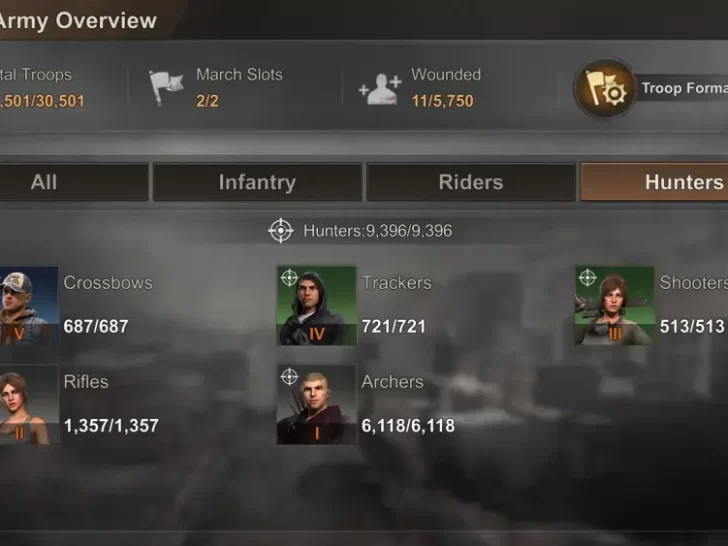The height and width of the screenshot is (546, 728).
Task: Click the March Slots 2/2 value
Action: point(207,101)
